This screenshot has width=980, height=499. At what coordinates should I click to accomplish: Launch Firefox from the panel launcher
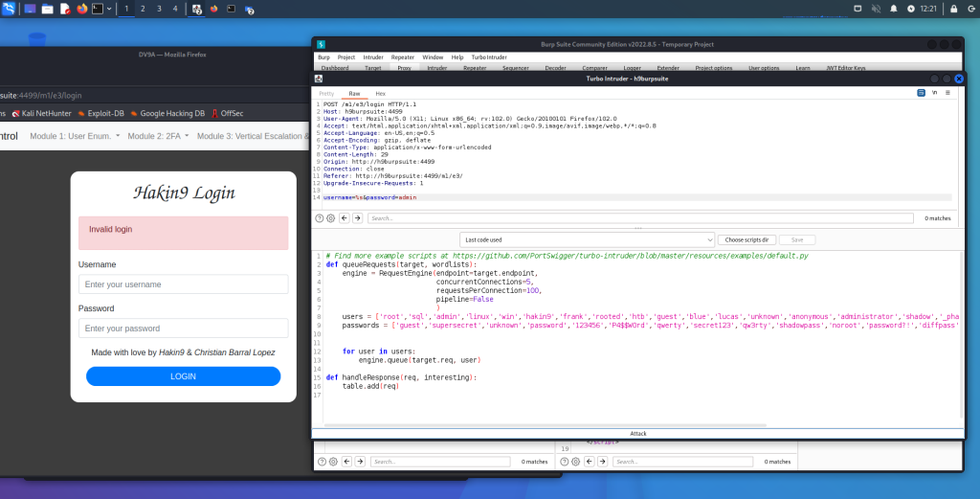(x=82, y=9)
